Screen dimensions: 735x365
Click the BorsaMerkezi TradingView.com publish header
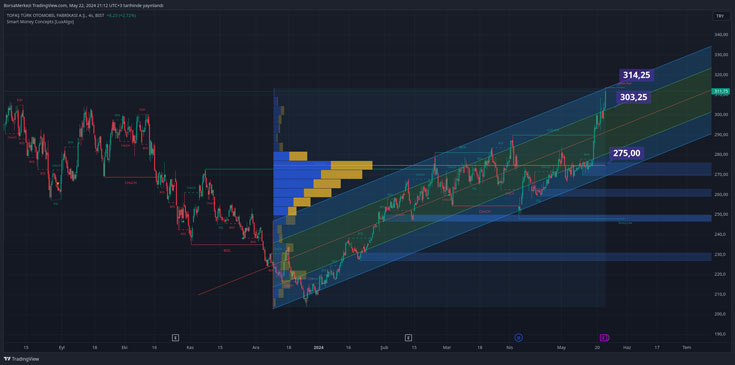tap(83, 6)
